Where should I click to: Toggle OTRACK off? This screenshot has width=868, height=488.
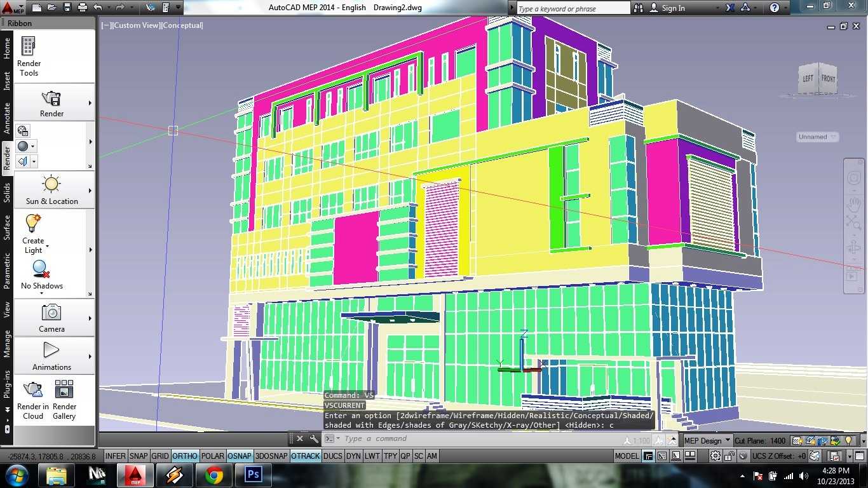coord(306,456)
